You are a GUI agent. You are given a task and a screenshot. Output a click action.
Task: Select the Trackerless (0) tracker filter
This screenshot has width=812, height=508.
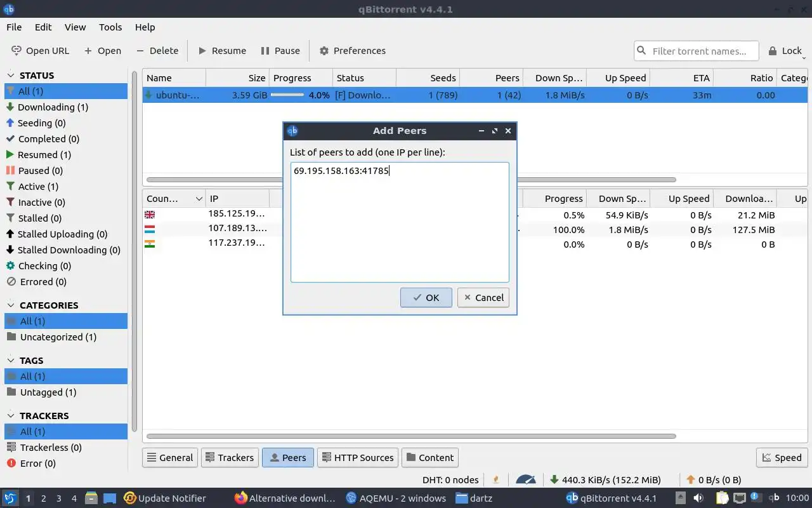click(66, 448)
